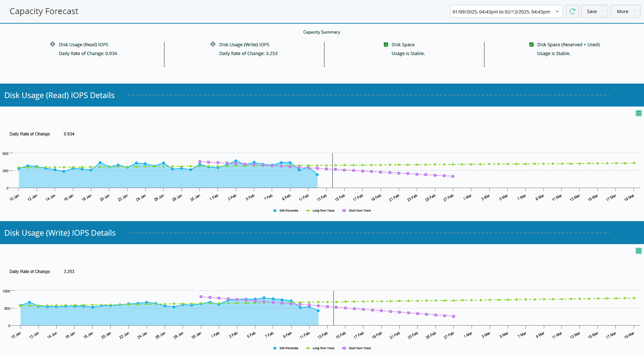Click Read chart daily rate value 0.934
This screenshot has width=644, height=357.
tap(69, 134)
